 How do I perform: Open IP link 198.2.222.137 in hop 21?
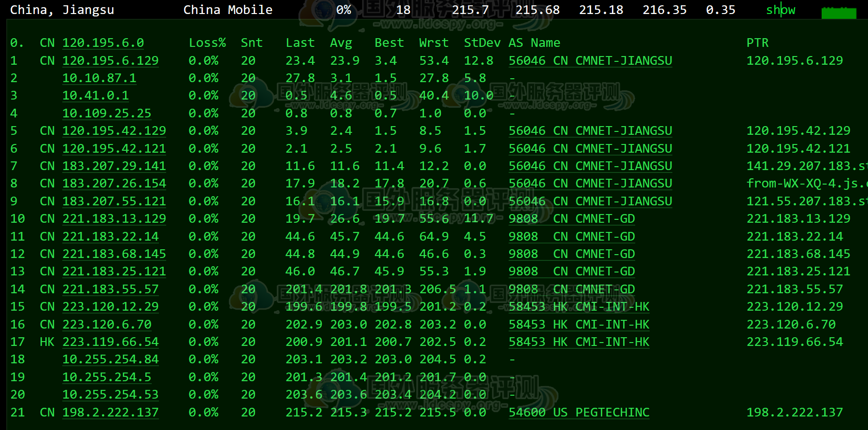(x=111, y=413)
